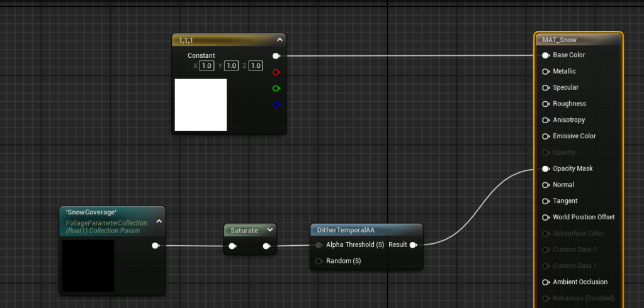Viewport: 644px width, 308px height.
Task: Click the blue channel output pin
Action: [x=276, y=104]
